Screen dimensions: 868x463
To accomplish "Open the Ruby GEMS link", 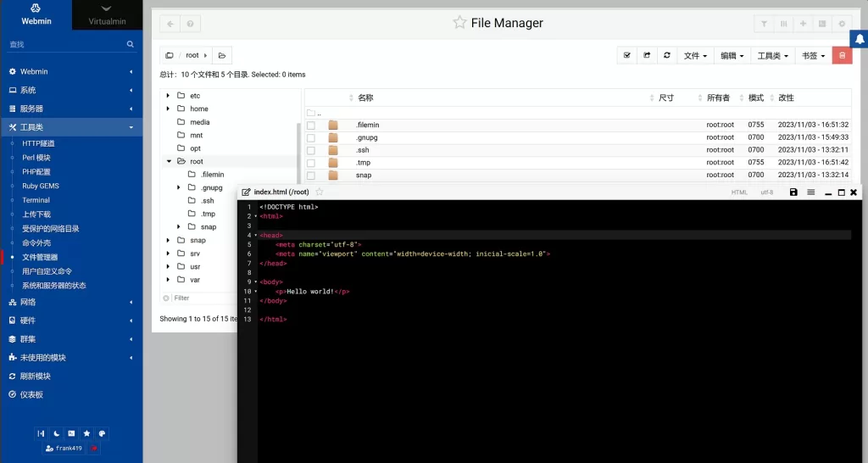I will pos(41,186).
